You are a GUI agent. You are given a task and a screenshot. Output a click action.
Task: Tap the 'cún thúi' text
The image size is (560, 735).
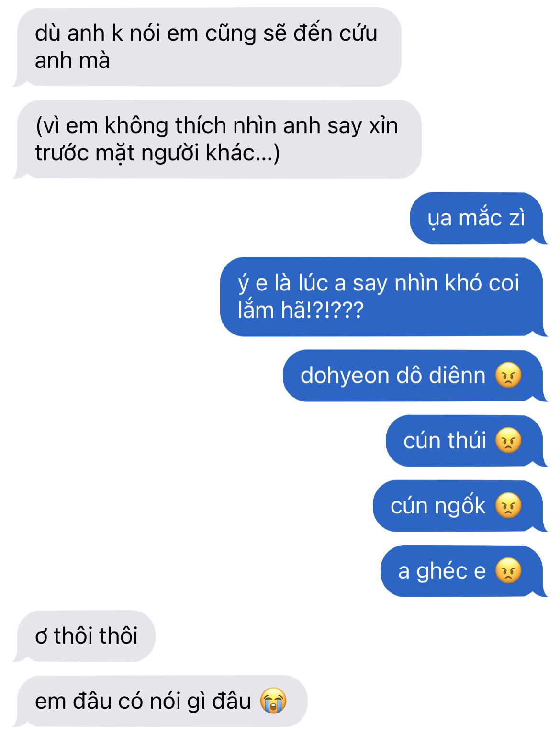(445, 441)
